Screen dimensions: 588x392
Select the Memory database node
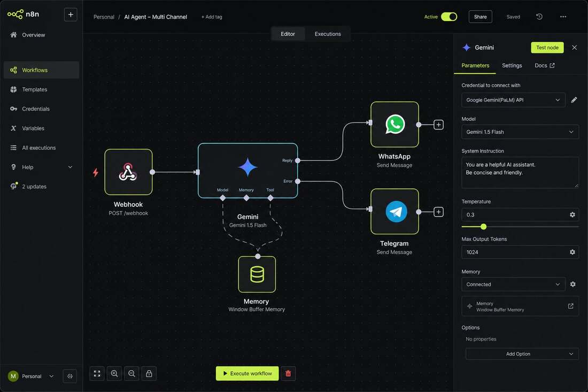(257, 274)
